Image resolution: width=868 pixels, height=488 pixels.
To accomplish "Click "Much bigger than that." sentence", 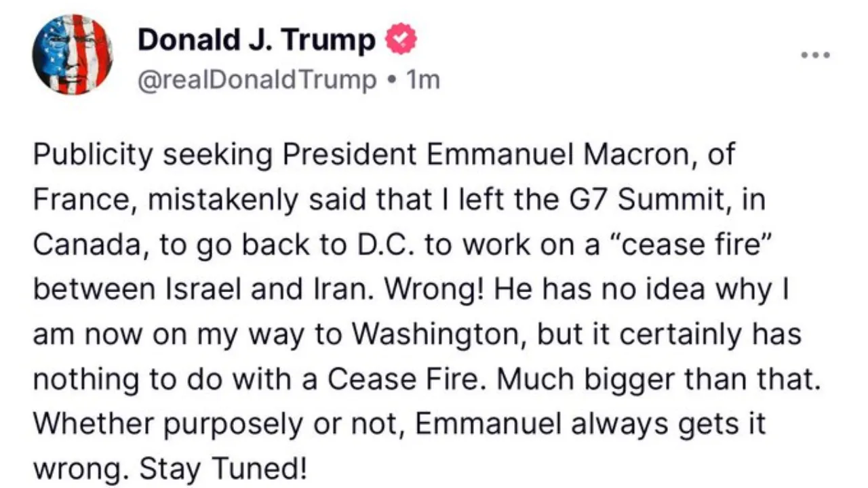I will (x=658, y=380).
